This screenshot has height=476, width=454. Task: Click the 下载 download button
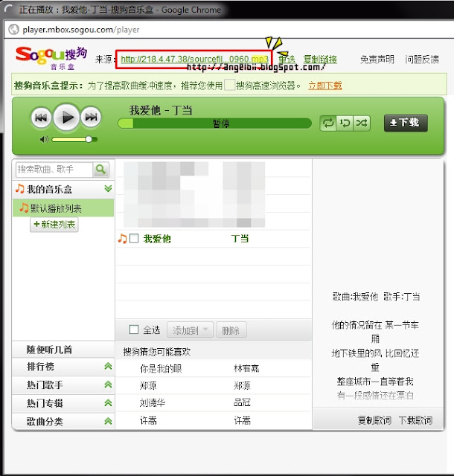point(406,123)
